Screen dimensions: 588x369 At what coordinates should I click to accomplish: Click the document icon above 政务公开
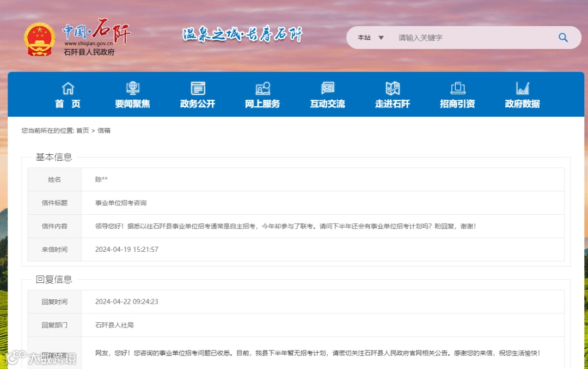tap(198, 88)
